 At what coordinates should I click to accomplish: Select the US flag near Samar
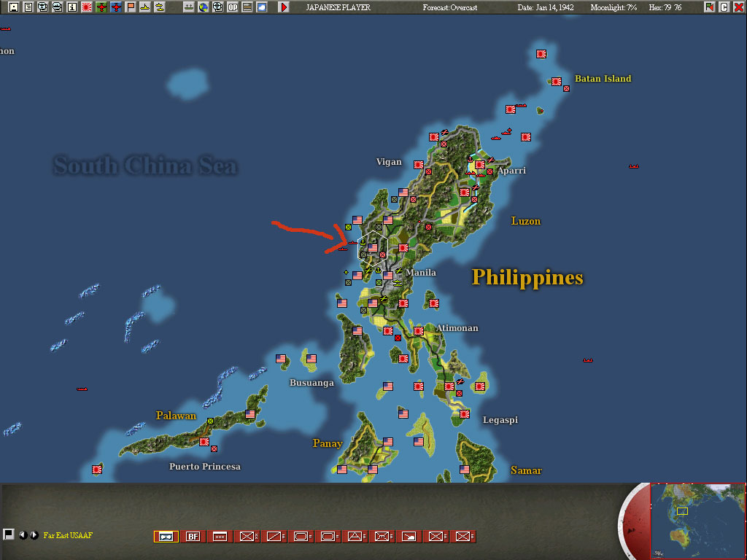point(465,470)
